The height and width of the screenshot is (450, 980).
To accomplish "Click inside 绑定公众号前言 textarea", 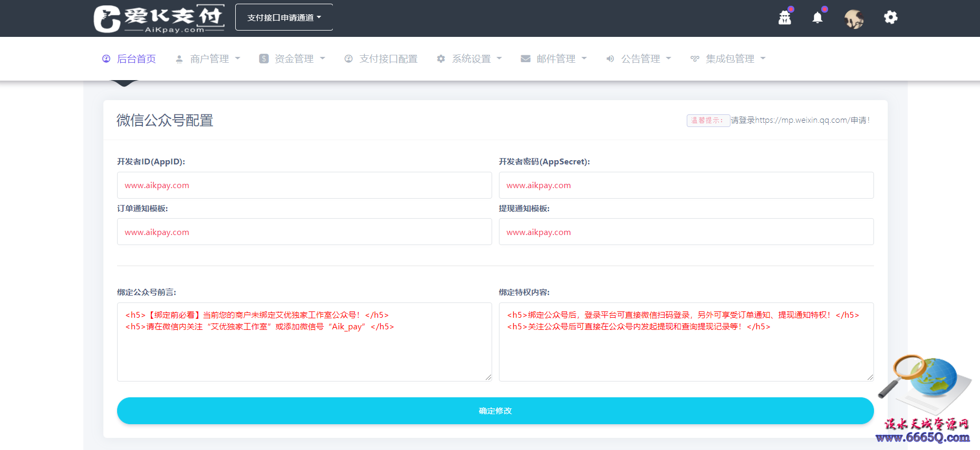I will point(304,342).
